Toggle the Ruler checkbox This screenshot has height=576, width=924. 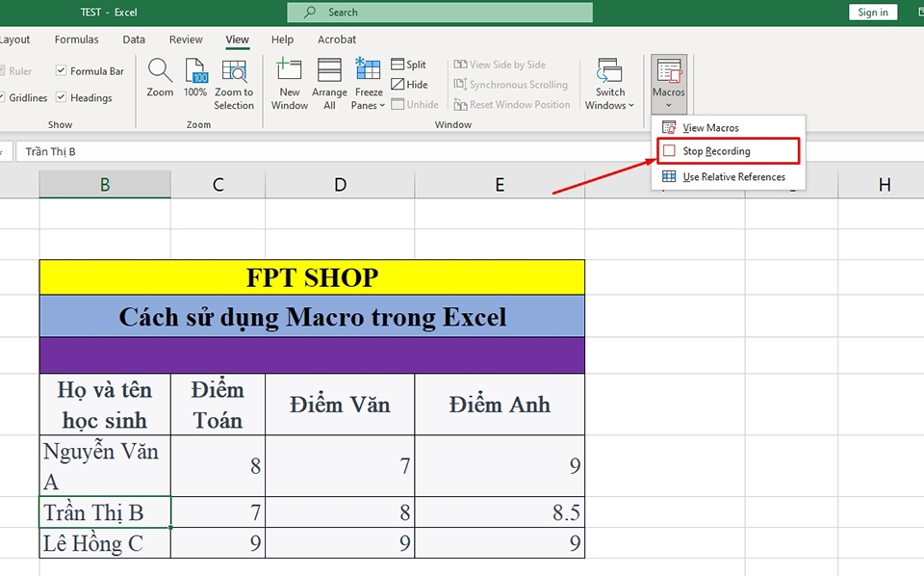coord(2,70)
